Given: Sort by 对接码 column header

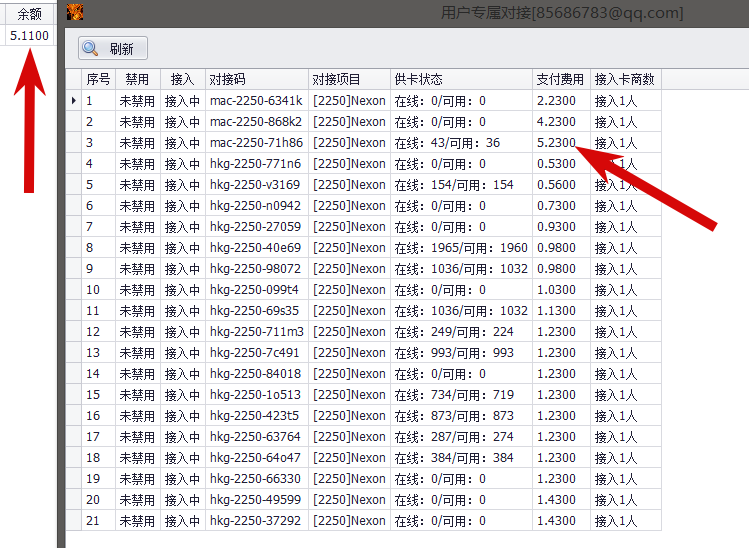Looking at the screenshot, I should click(x=257, y=79).
